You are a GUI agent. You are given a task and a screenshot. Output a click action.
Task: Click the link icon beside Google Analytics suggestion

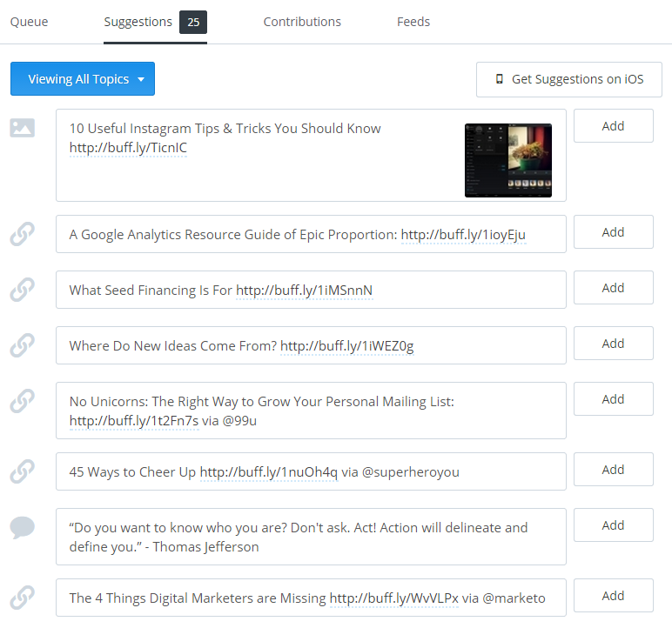[x=23, y=234]
